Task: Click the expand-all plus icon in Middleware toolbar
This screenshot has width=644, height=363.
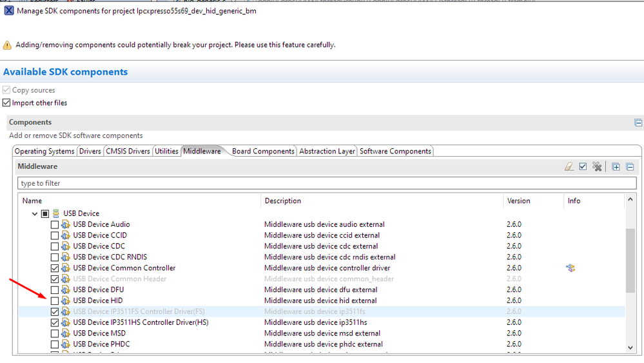Action: click(616, 167)
